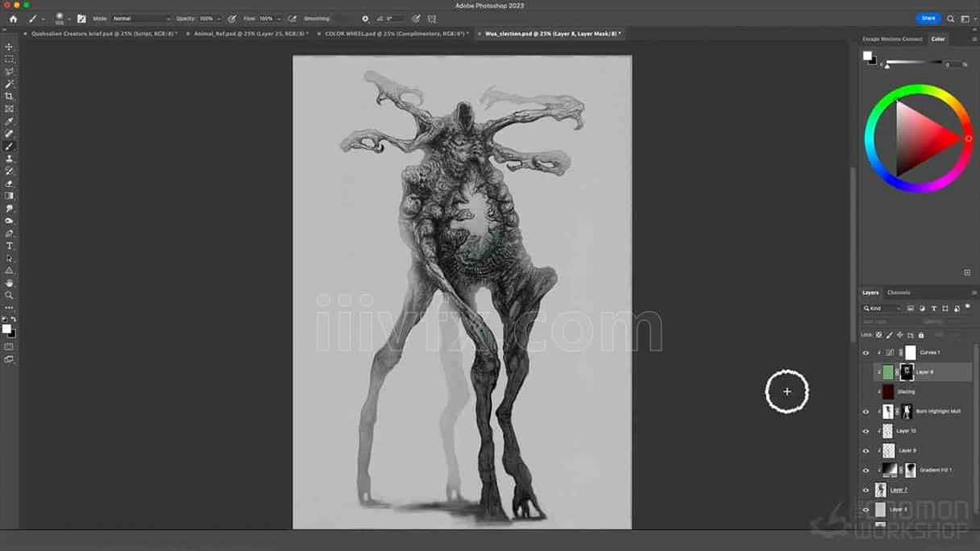Toggle Quick Mask mode button

tap(10, 347)
